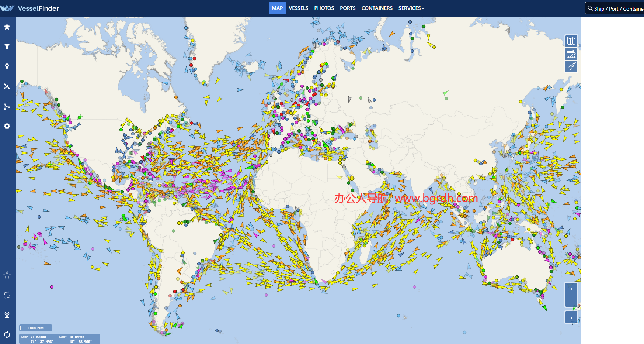
Task: Open the vessel filter funnel icon
Action: click(7, 47)
